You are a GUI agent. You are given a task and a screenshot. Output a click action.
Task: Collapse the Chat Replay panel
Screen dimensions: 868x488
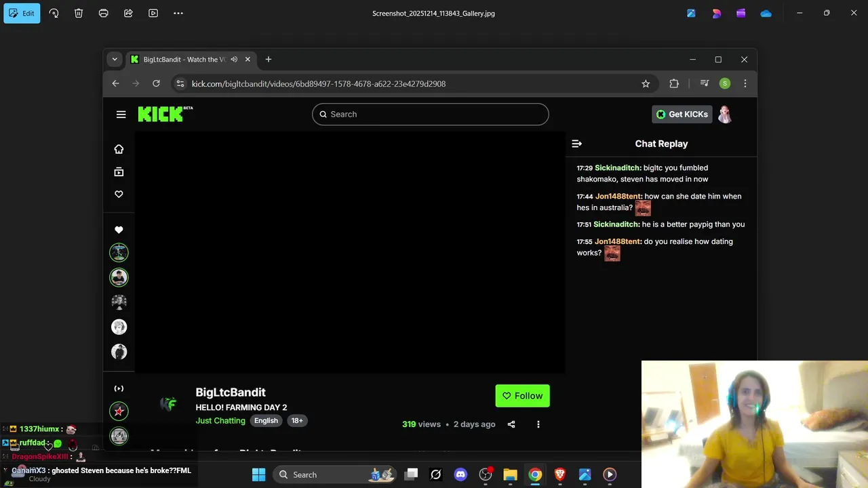pyautogui.click(x=576, y=144)
